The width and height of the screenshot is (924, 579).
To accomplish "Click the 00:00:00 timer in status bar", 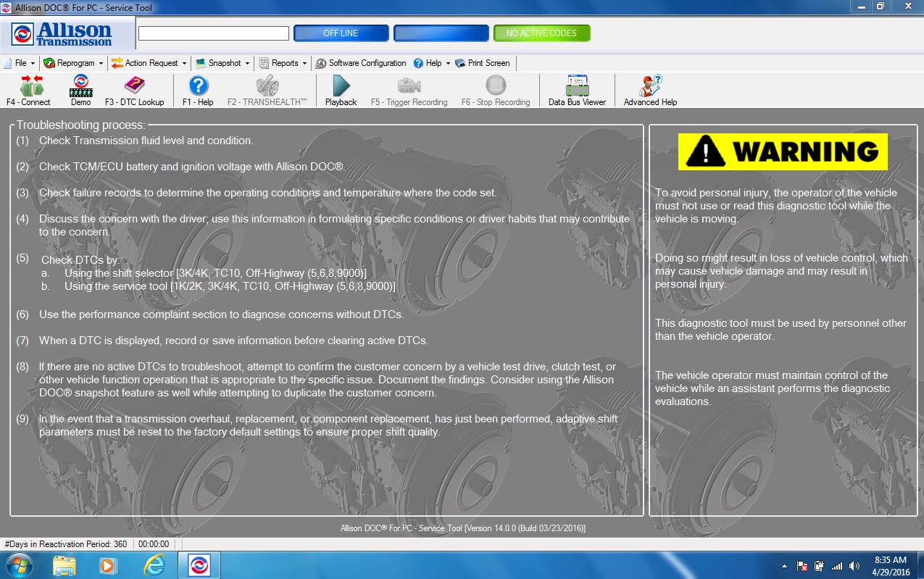I will point(154,543).
